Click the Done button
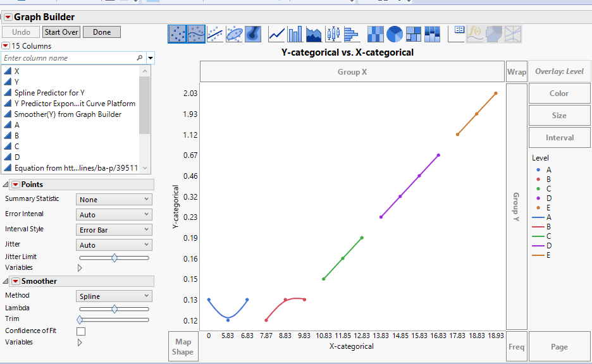Viewport: 592px width, 364px height. (x=102, y=32)
